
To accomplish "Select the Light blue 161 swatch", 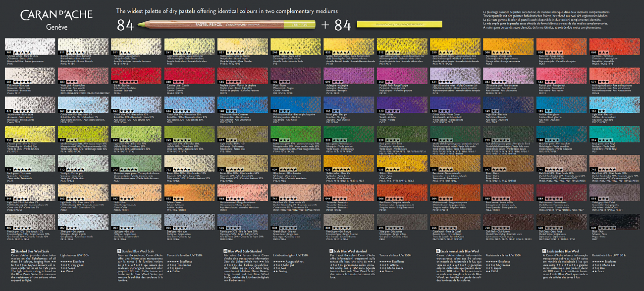I will tap(615, 104).
